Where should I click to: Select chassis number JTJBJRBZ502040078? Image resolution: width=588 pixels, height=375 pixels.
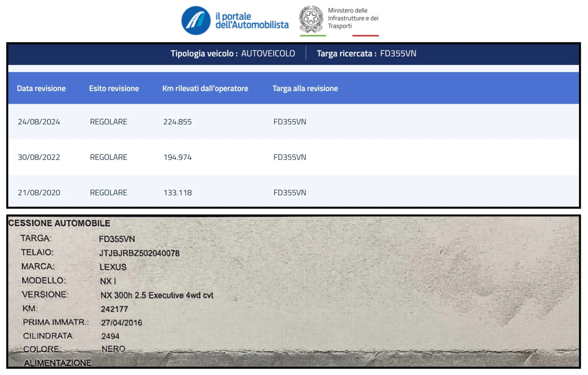[x=139, y=253]
